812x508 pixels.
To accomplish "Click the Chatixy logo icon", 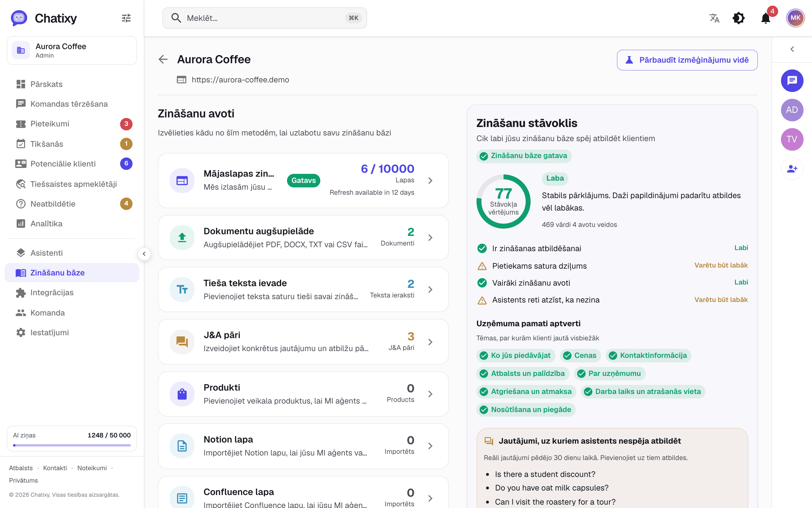I will point(19,18).
